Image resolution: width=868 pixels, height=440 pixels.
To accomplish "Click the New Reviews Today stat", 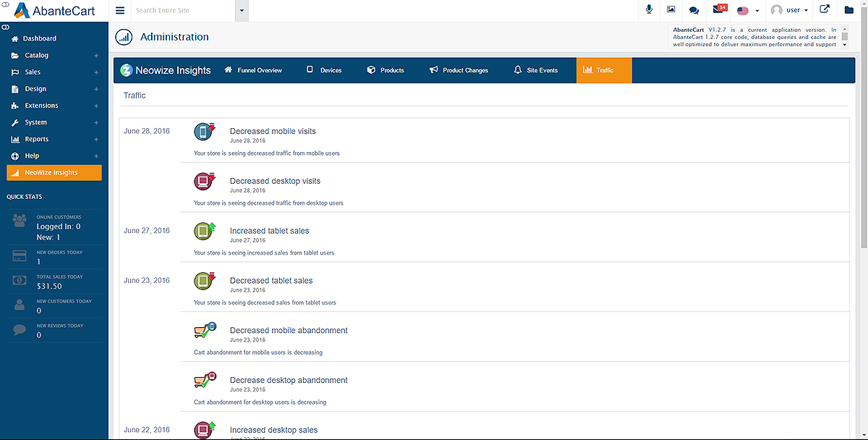I will (54, 331).
